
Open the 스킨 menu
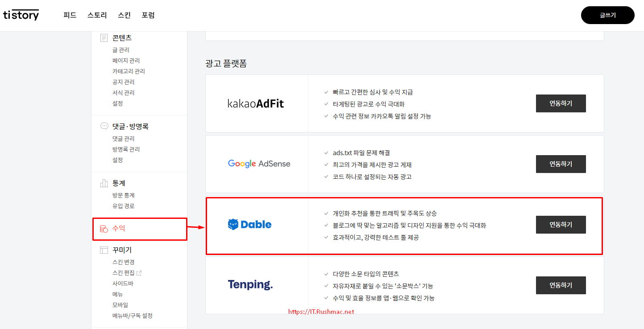125,15
